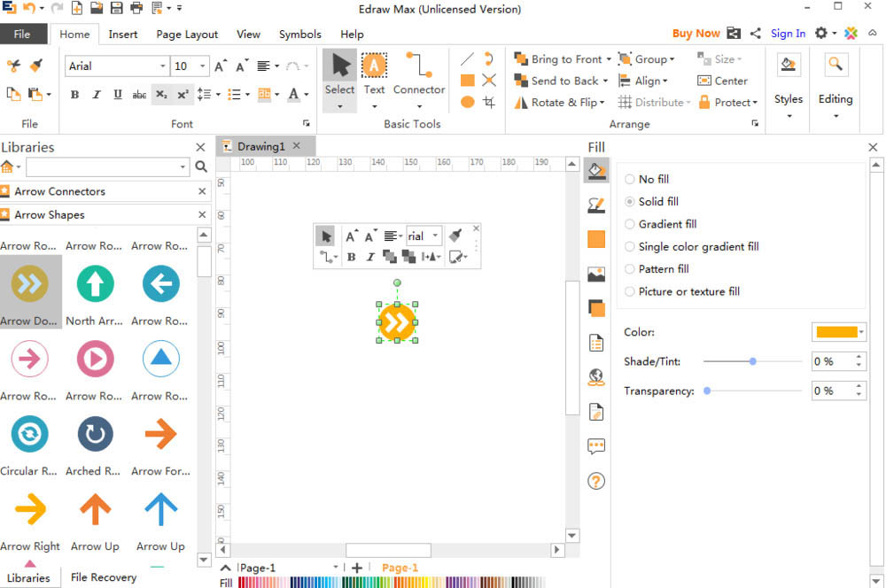
Task: Open the Page Layout tab
Action: tap(187, 35)
